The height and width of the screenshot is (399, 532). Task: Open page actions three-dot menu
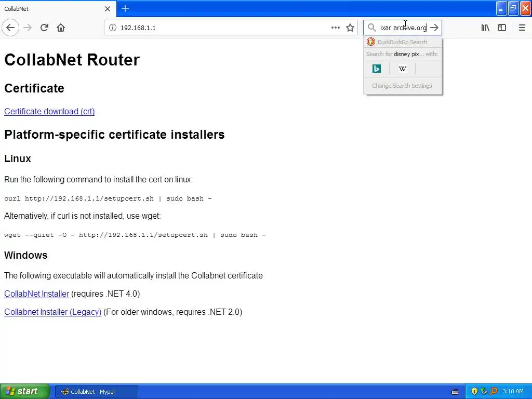tap(335, 28)
